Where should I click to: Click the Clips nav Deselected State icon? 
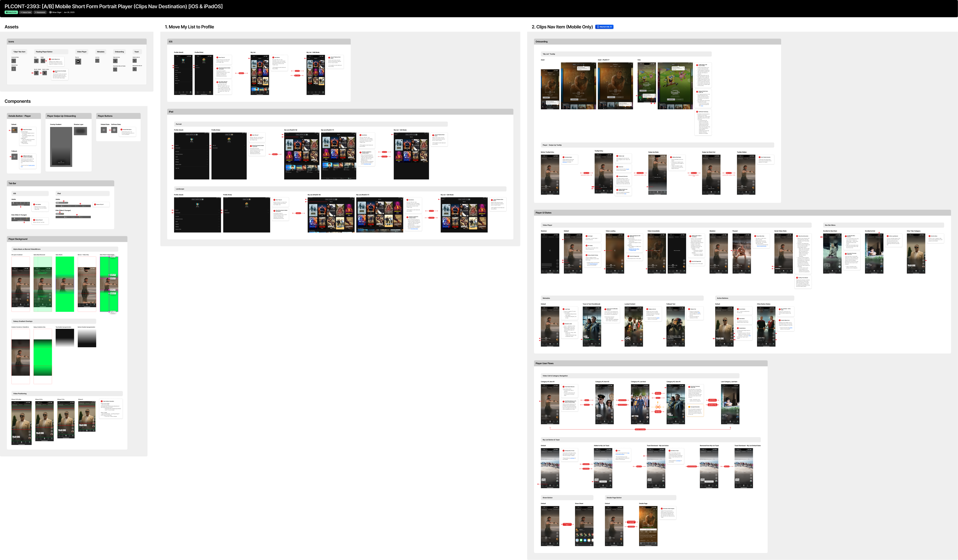click(14, 61)
